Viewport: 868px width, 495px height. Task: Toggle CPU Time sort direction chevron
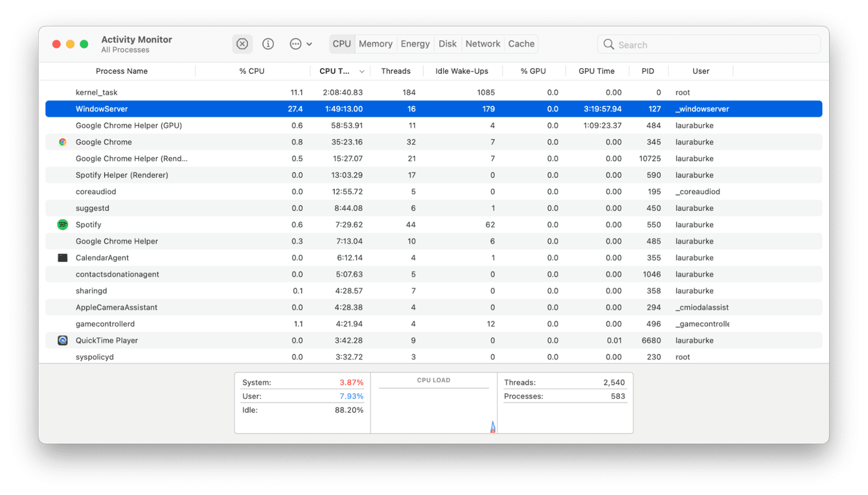coord(362,71)
